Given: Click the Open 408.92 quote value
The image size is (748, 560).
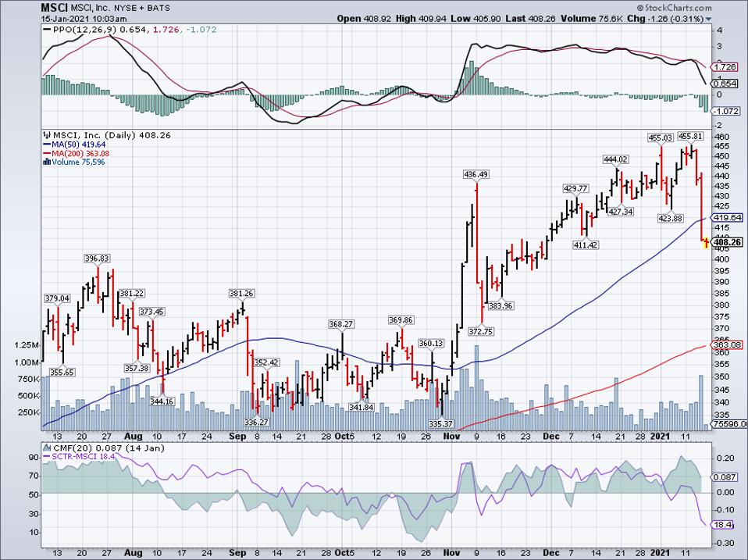Looking at the screenshot, I should [x=364, y=19].
